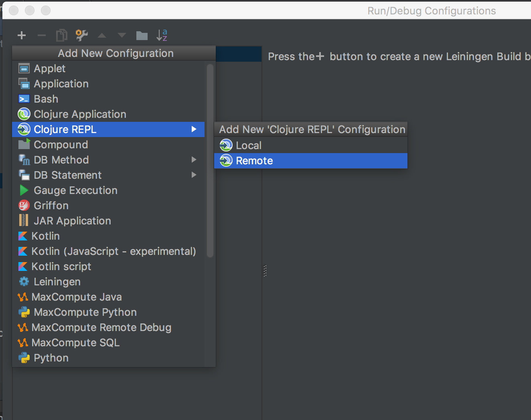Expand the DB Method submenu arrow

pyautogui.click(x=194, y=160)
